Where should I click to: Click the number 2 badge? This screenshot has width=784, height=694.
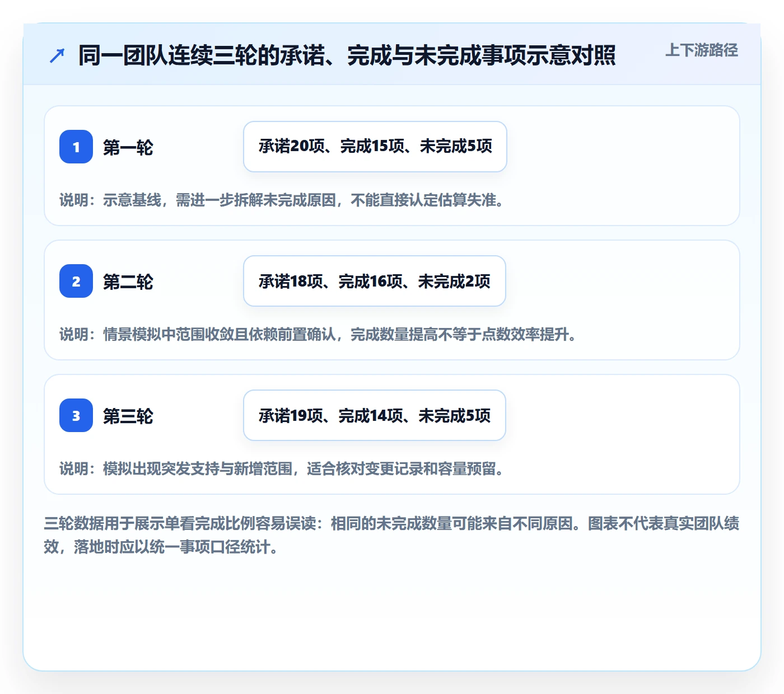pos(76,281)
